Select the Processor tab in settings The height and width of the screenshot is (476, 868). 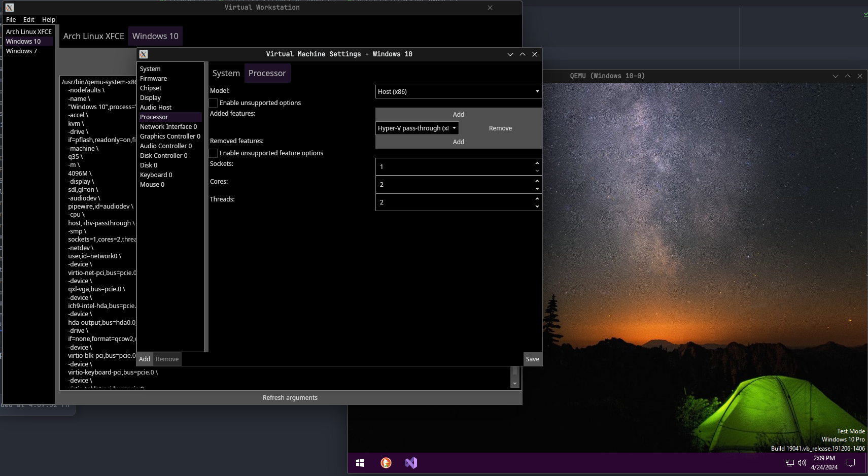tap(267, 74)
